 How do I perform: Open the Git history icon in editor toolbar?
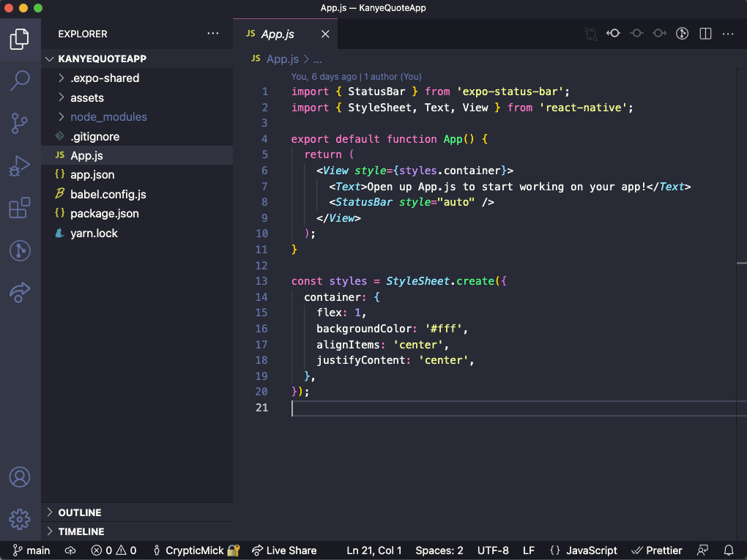[x=683, y=34]
